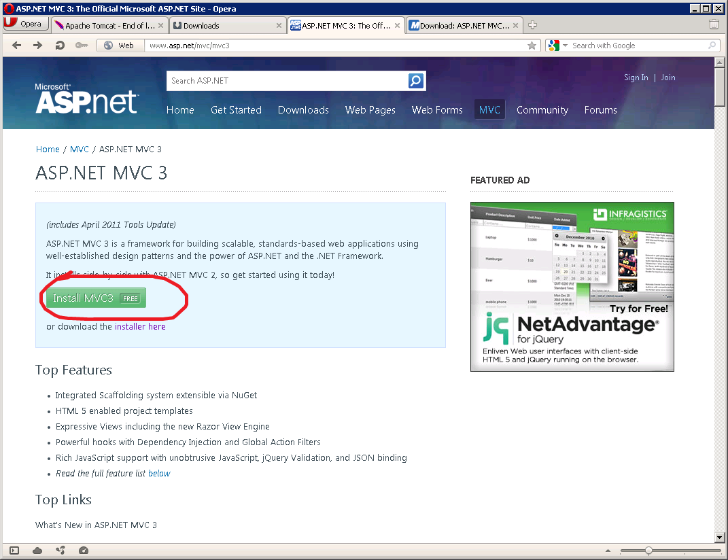Click the Search ASP.NET input box

click(287, 81)
